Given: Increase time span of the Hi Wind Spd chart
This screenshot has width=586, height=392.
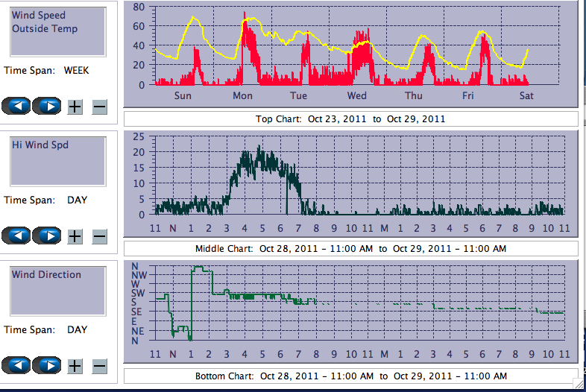Looking at the screenshot, I should tap(75, 236).
